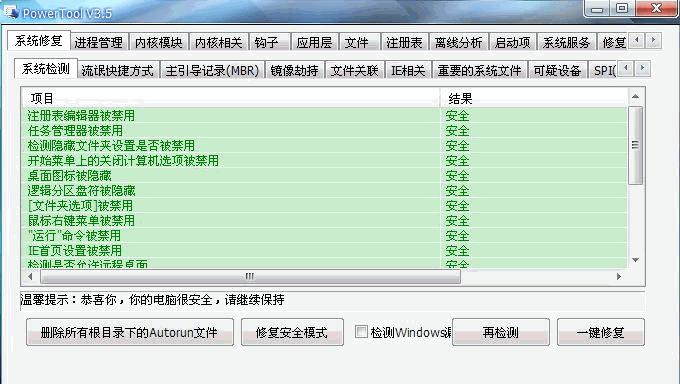The image size is (680, 384).
Task: Click 删除所有根目录下的Autorun文件 button
Action: pyautogui.click(x=130, y=332)
